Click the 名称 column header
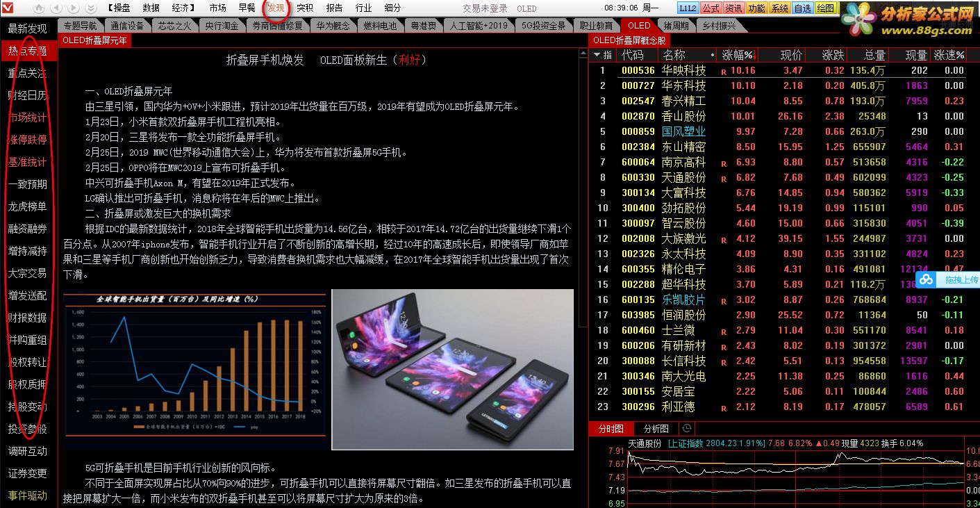Screen dimensions: 980x508 (674, 55)
